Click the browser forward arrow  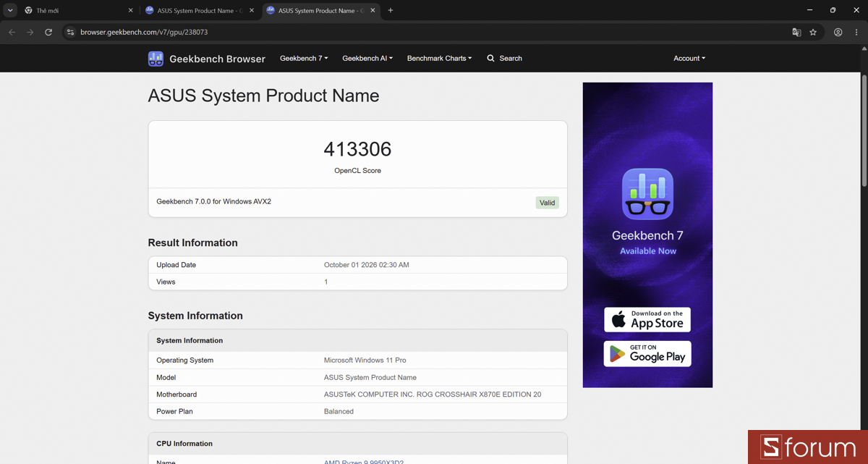pyautogui.click(x=30, y=32)
